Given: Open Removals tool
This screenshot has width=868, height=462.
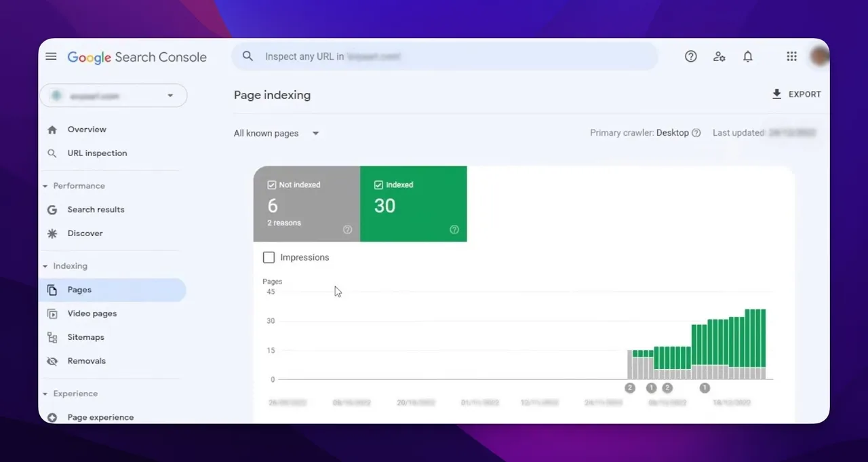Looking at the screenshot, I should [x=86, y=361].
